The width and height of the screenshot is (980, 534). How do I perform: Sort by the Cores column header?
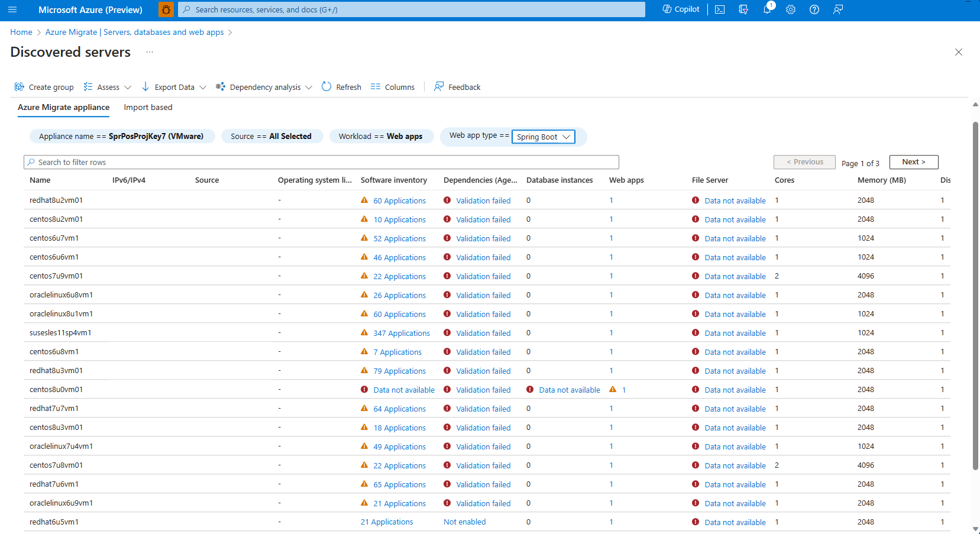click(784, 180)
